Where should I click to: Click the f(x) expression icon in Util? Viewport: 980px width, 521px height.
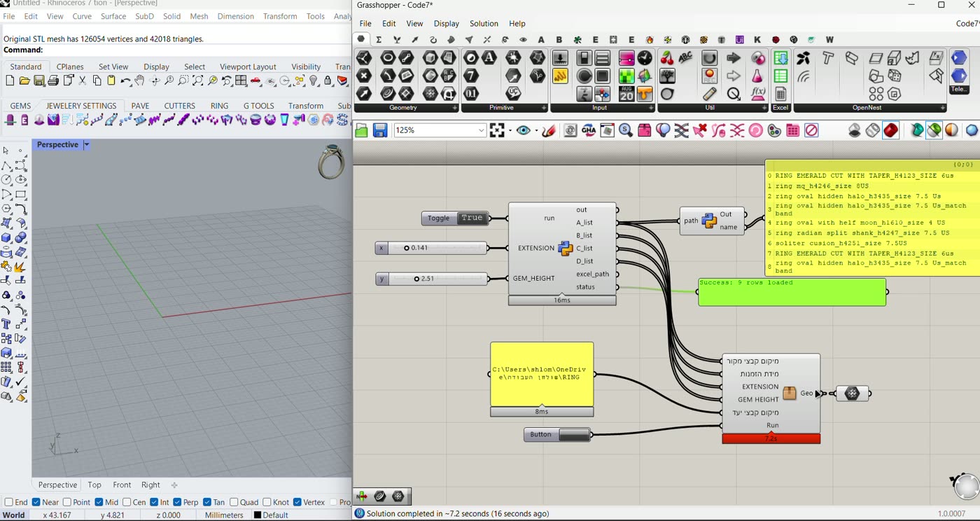tap(758, 93)
